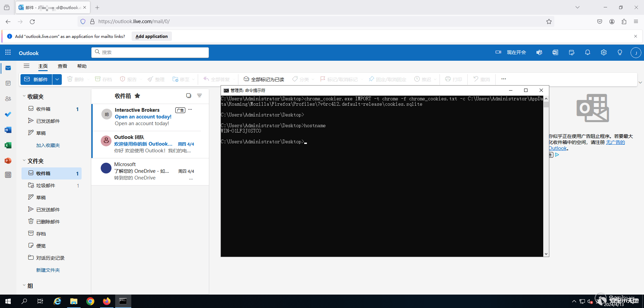Open the Outlook app launcher grid

(x=8, y=53)
